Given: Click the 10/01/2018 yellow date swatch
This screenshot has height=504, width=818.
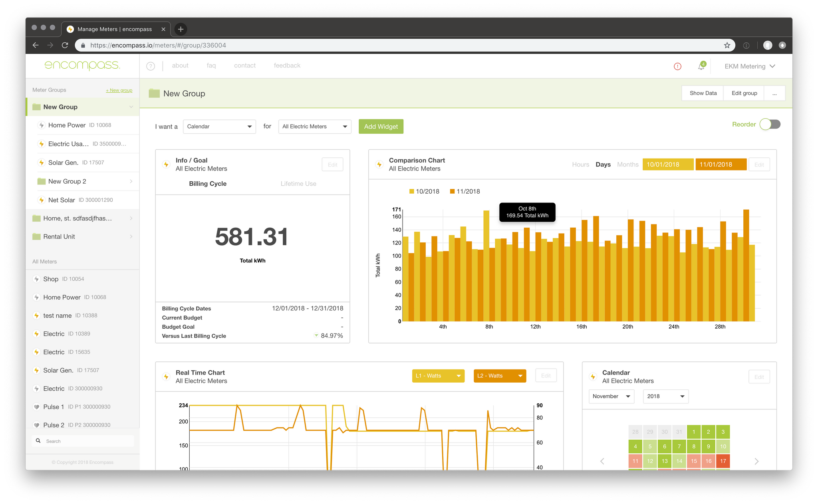Looking at the screenshot, I should coord(668,165).
